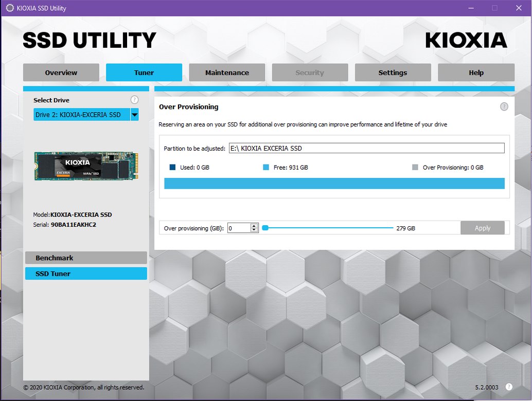This screenshot has width=532, height=401.
Task: Click the Over Provisioning help question icon
Action: [x=504, y=106]
